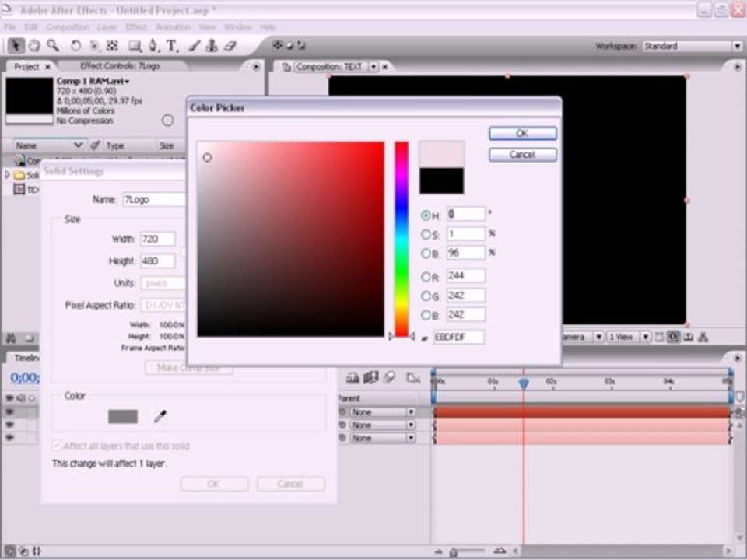The width and height of the screenshot is (747, 560).
Task: Select the Eraser tool
Action: click(x=230, y=46)
